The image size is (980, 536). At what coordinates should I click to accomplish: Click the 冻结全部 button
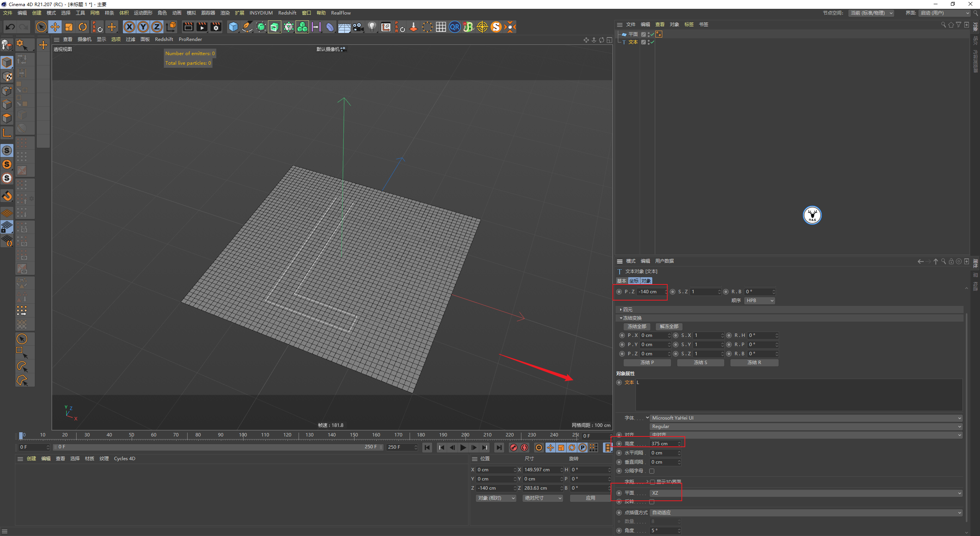637,327
